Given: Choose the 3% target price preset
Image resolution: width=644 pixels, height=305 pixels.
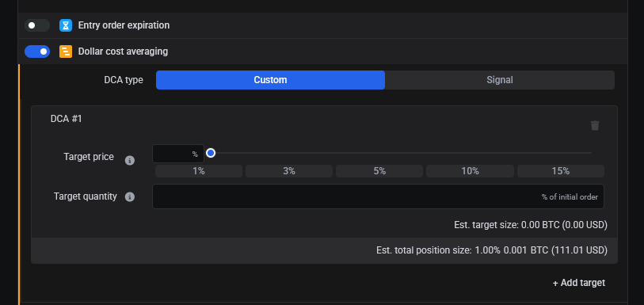Looking at the screenshot, I should [289, 171].
